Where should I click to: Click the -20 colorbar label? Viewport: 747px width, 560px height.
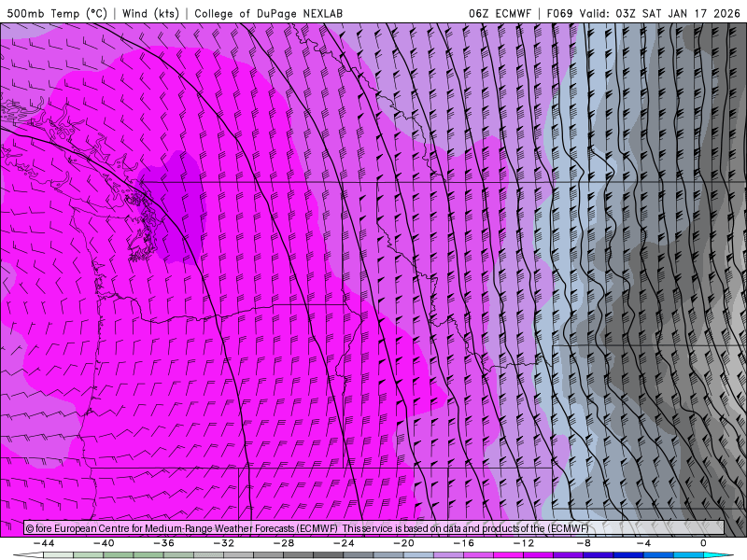point(403,543)
